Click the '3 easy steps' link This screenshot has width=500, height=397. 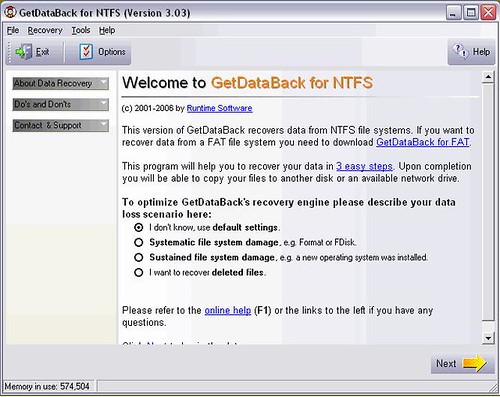364,166
